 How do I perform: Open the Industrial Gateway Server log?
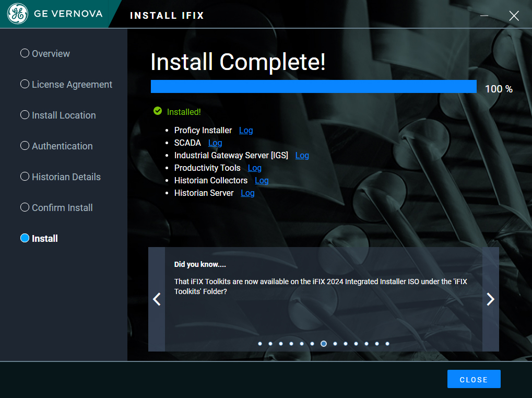(302, 156)
